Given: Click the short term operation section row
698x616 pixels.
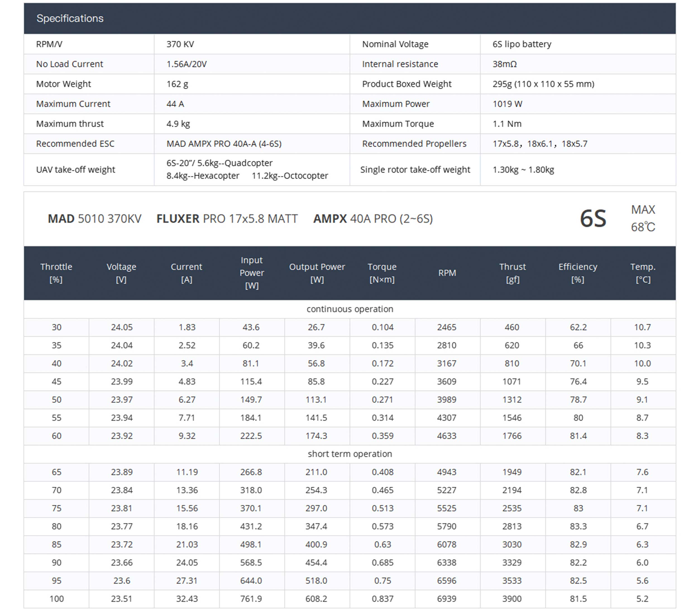Looking at the screenshot, I should coord(349,454).
